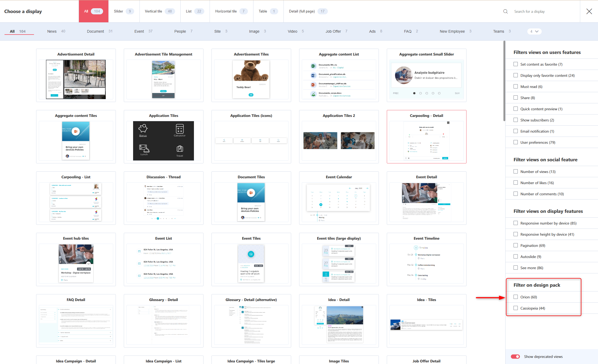This screenshot has width=598, height=364.
Task: Show Event category displays
Action: 143,31
